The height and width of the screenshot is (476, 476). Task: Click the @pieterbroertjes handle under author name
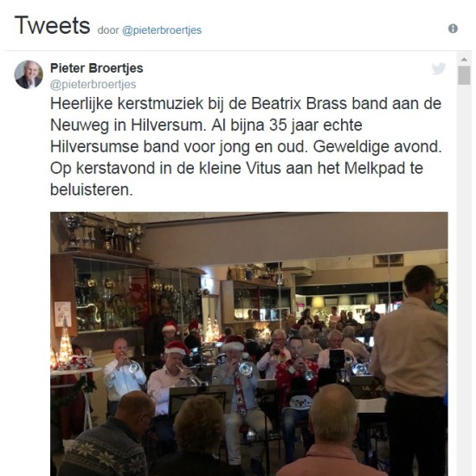tap(93, 85)
